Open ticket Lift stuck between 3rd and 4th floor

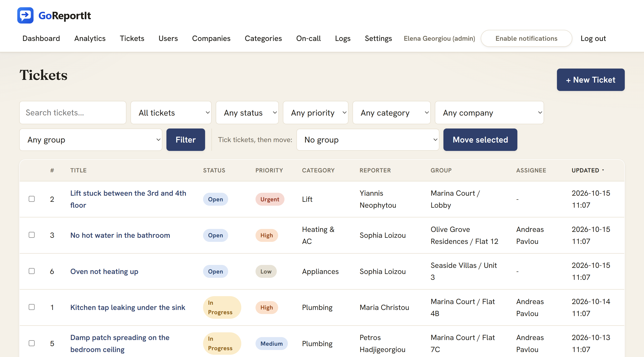tap(128, 199)
